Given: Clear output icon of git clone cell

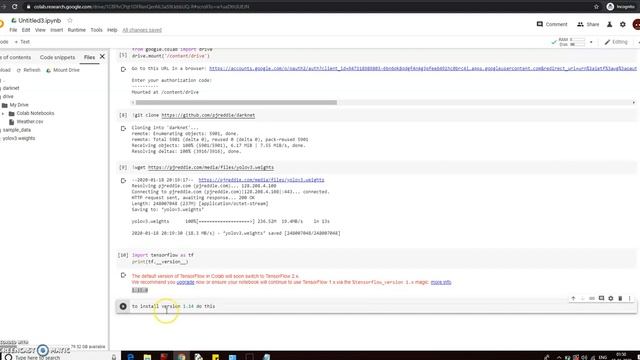Looking at the screenshot, I should point(123,129).
